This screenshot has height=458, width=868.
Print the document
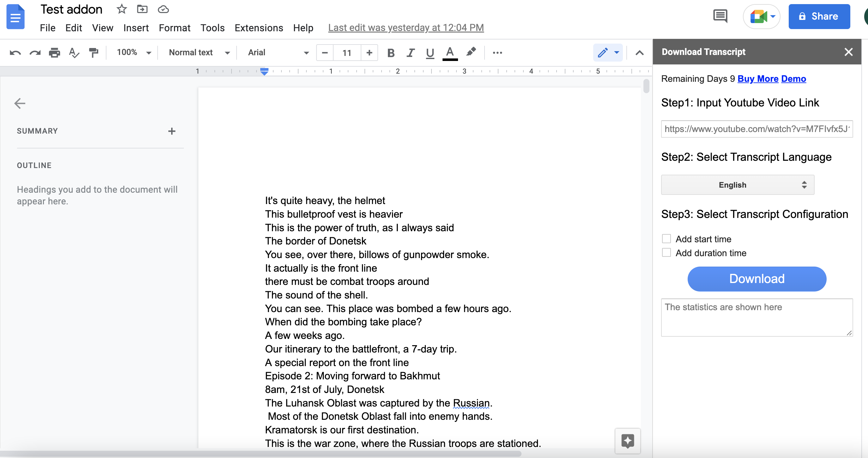pyautogui.click(x=54, y=52)
